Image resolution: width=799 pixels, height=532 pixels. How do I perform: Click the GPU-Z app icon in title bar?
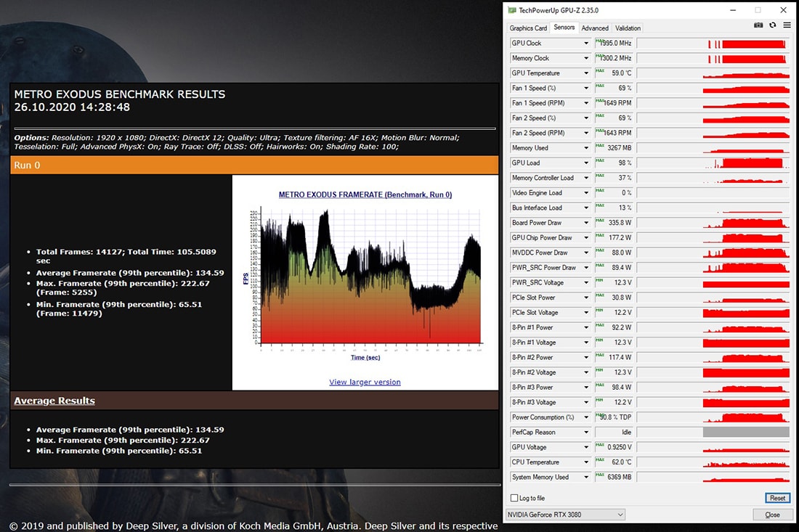[x=512, y=10]
